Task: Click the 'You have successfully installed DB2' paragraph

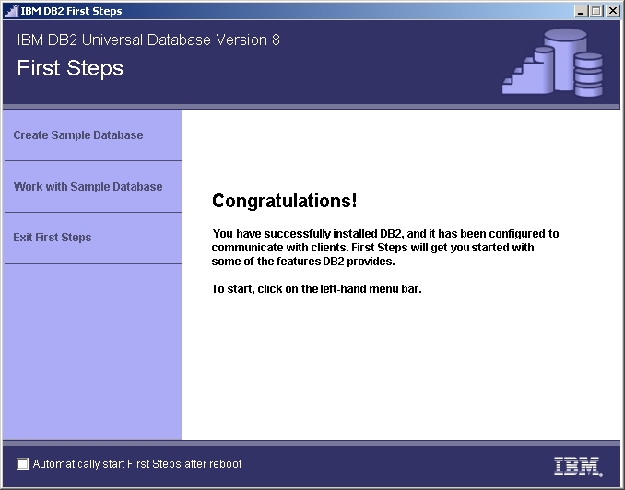Action: [x=385, y=247]
